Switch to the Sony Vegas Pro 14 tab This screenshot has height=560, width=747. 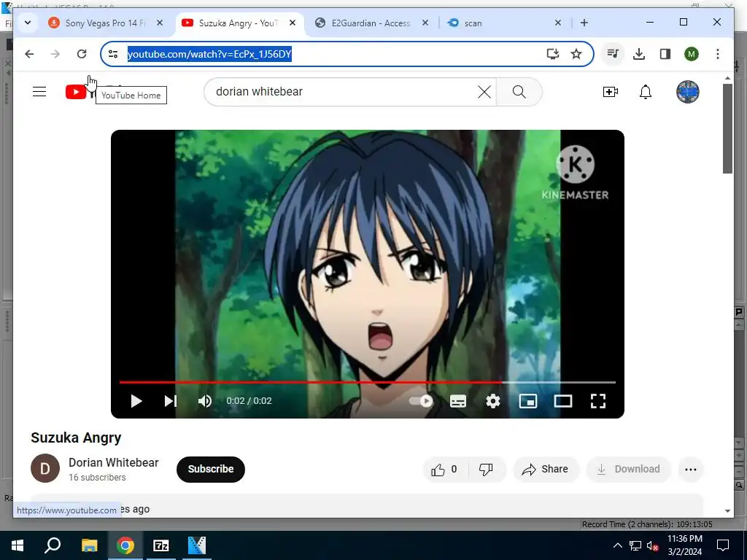pyautogui.click(x=106, y=23)
